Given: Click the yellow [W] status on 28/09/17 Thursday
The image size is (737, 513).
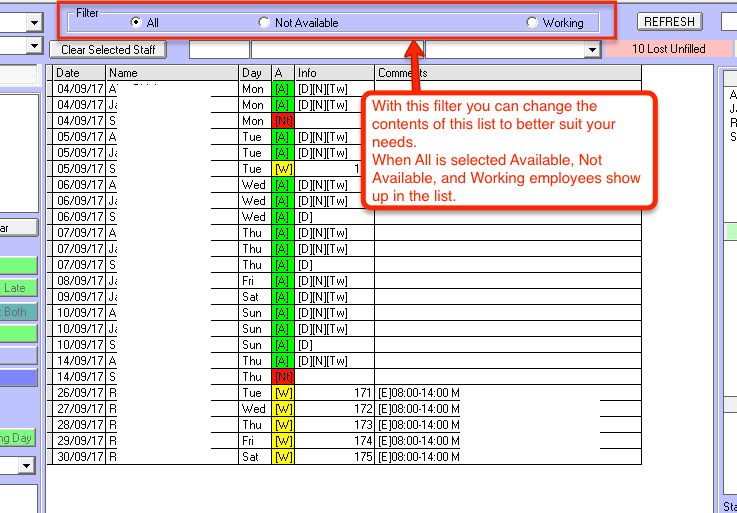Looking at the screenshot, I should pos(282,425).
